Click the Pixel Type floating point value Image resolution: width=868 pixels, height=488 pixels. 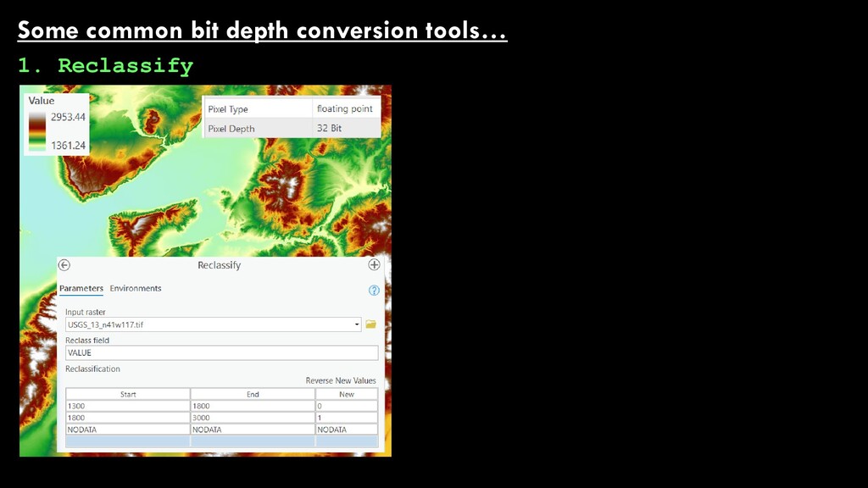[344, 109]
